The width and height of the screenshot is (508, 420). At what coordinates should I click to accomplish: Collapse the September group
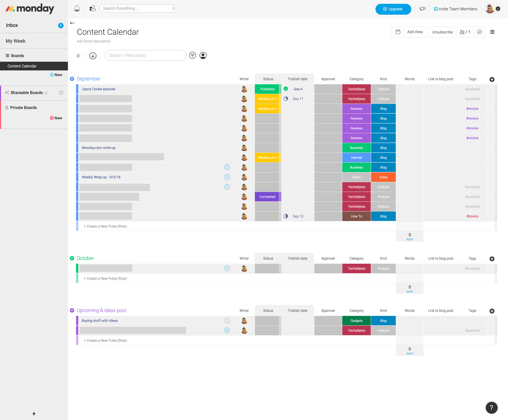[x=72, y=79]
